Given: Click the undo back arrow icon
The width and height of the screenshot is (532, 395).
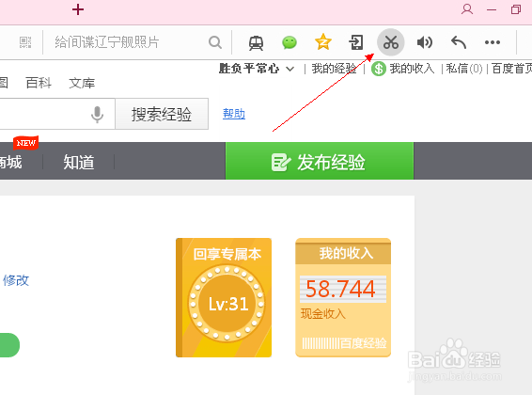Looking at the screenshot, I should click(459, 42).
